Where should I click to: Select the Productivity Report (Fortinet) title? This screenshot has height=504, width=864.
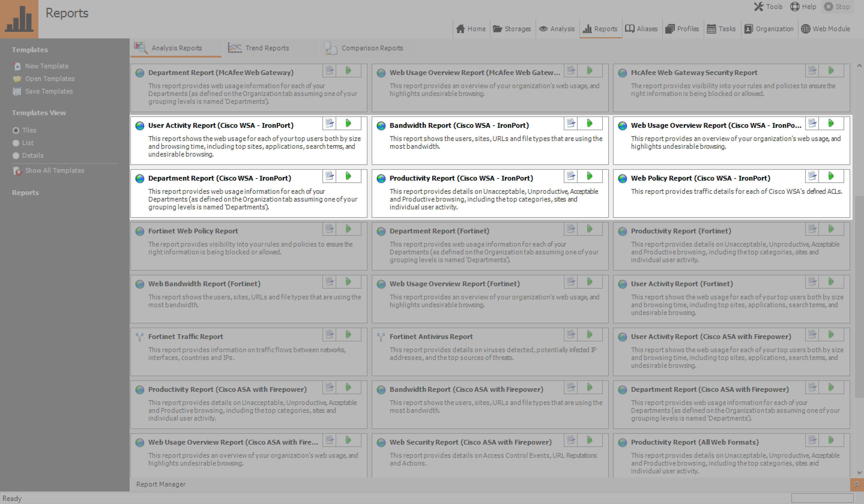click(681, 231)
